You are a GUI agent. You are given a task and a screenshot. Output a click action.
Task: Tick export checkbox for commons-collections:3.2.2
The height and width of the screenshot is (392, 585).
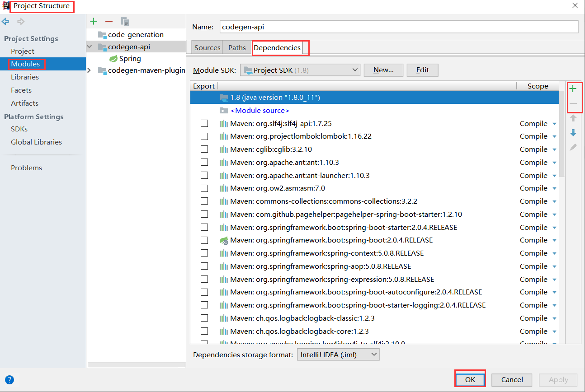click(x=204, y=201)
